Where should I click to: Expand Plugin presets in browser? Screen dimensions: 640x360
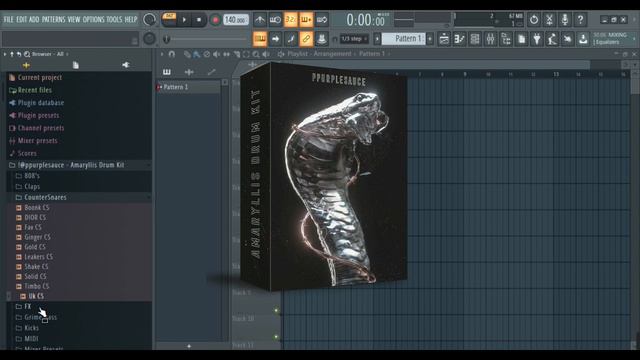(x=34, y=115)
